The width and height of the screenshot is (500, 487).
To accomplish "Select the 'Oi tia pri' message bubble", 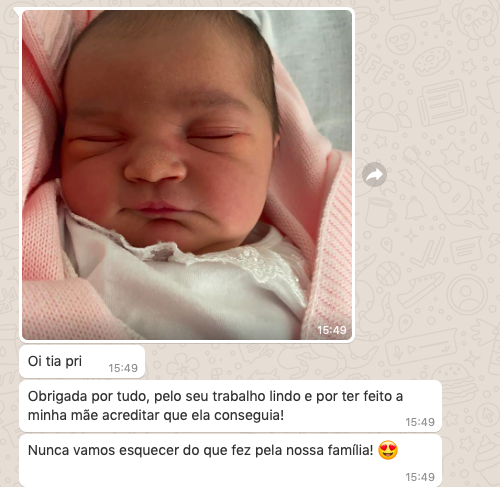I will [82, 362].
